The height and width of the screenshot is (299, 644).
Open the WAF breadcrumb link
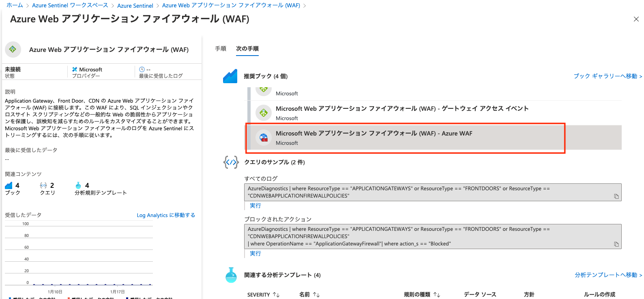pos(231,5)
